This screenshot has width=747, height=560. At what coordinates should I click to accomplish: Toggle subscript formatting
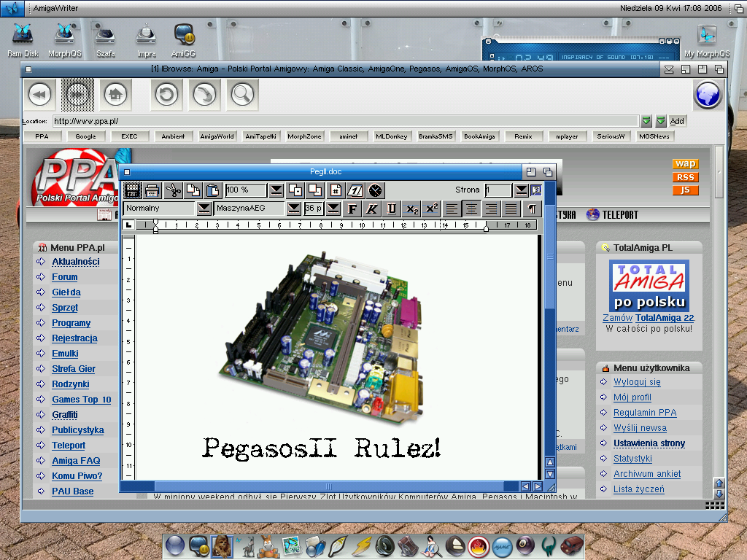[x=411, y=209]
